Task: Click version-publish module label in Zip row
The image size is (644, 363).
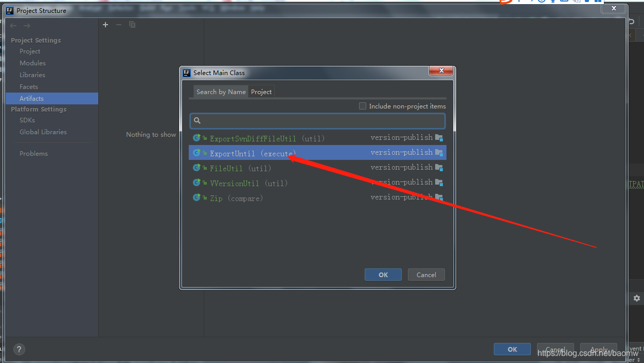Action: (x=402, y=197)
